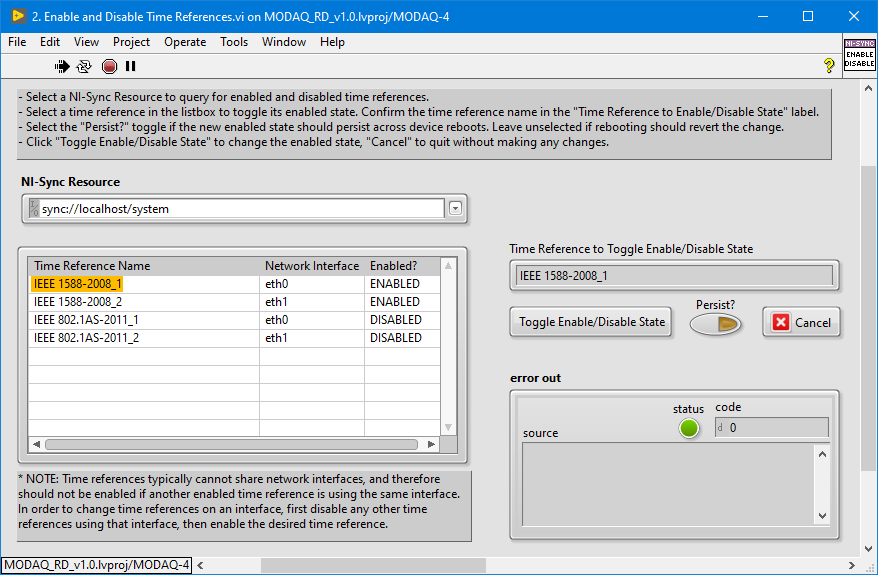Click error source scrollbar up arrow

coord(823,454)
